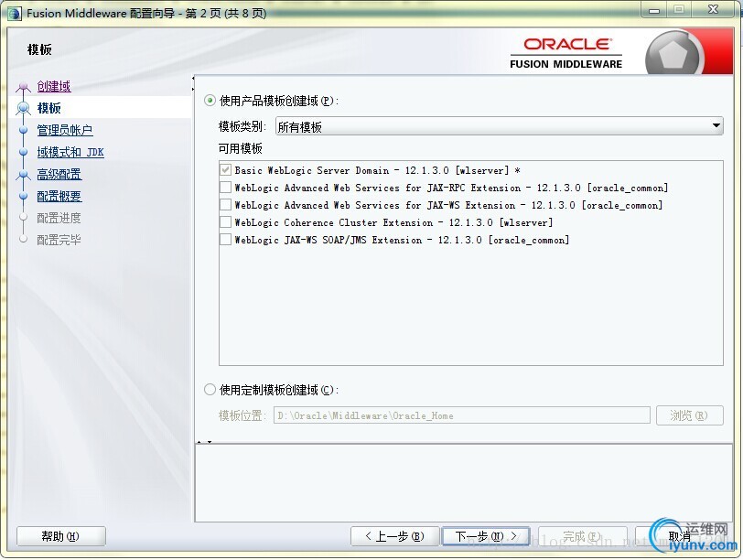Click the 配置进度 step label
This screenshot has width=743, height=560.
(x=59, y=218)
